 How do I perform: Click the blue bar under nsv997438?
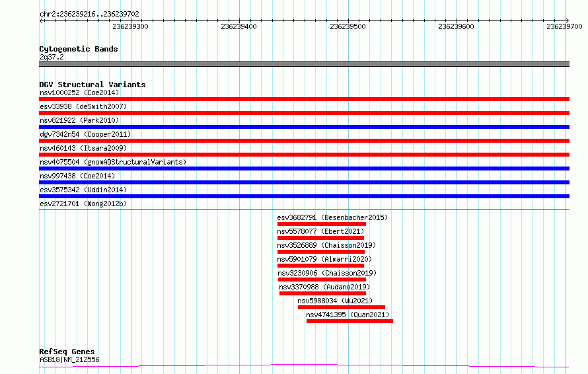pyautogui.click(x=304, y=182)
